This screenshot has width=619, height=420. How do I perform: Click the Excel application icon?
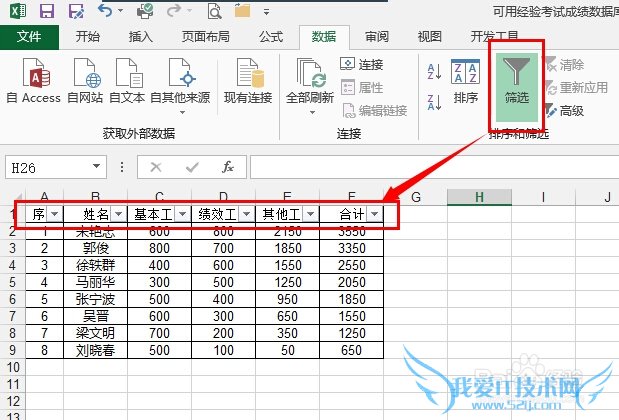tap(18, 11)
